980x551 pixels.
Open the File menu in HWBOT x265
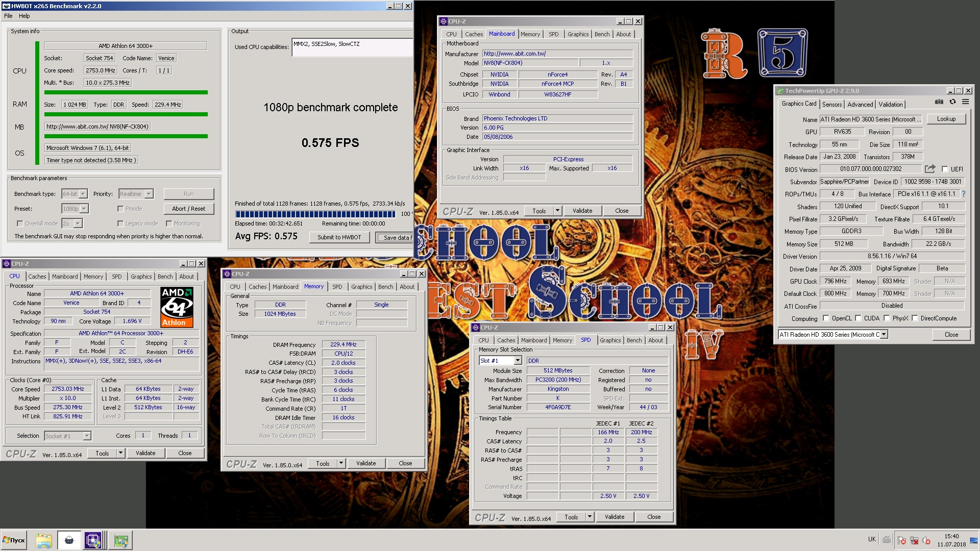[x=8, y=16]
